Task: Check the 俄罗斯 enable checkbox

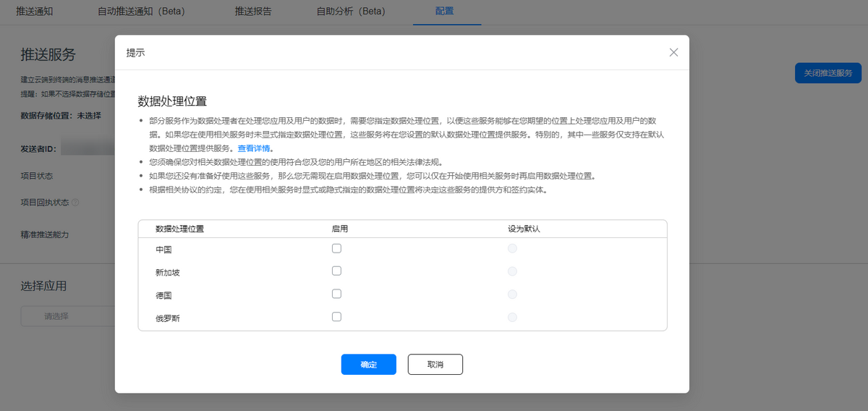Action: pyautogui.click(x=336, y=317)
